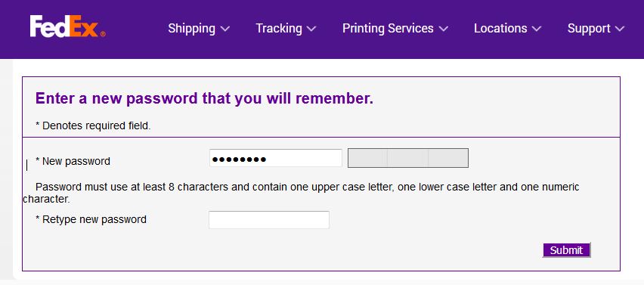This screenshot has height=285, width=644.
Task: Submit the new password form
Action: tap(566, 250)
